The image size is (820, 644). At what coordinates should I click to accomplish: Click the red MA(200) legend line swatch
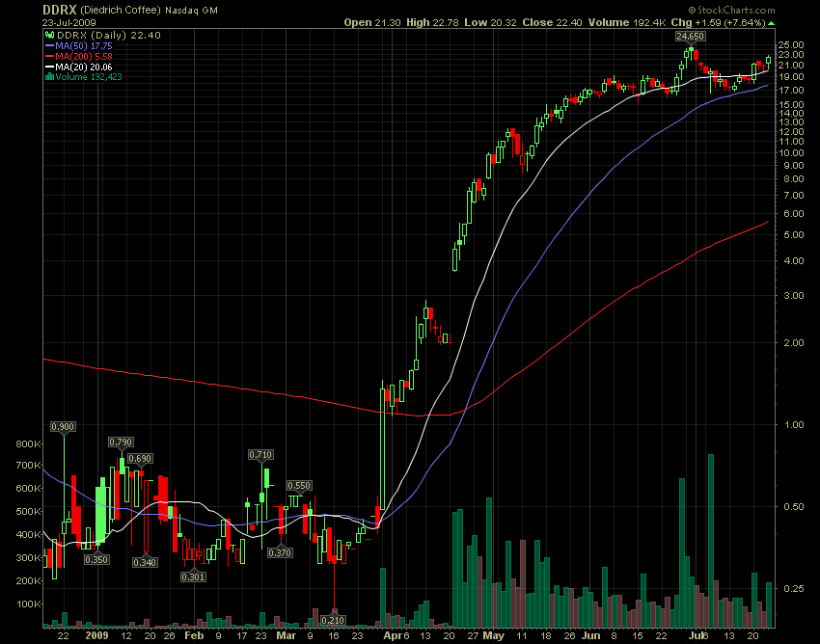[49, 57]
